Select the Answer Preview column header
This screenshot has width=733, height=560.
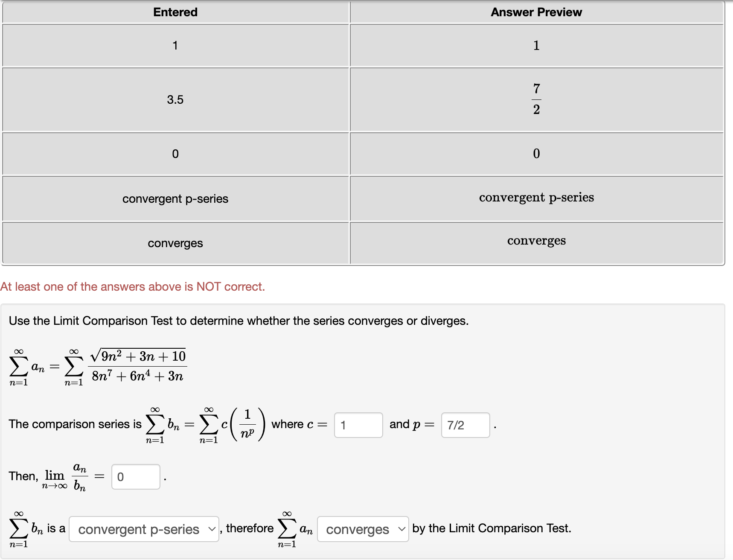[x=535, y=12]
